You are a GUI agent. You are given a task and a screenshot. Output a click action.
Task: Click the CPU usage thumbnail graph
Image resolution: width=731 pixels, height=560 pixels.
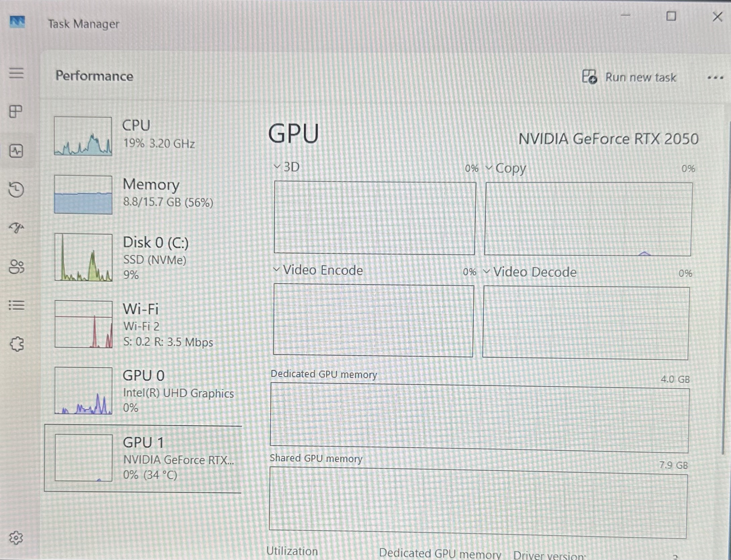[x=83, y=136]
